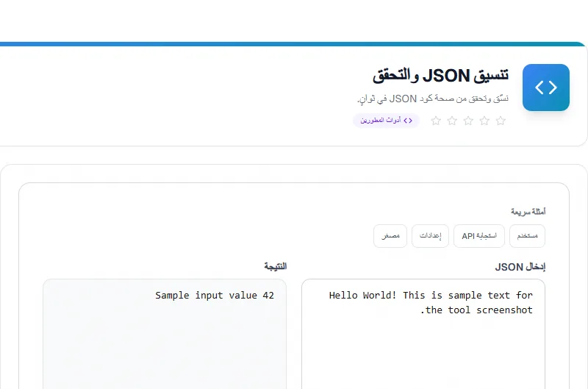Viewport: 588px width, 389px height.
Task: Focus the إدخال JSON text area
Action: (x=423, y=334)
